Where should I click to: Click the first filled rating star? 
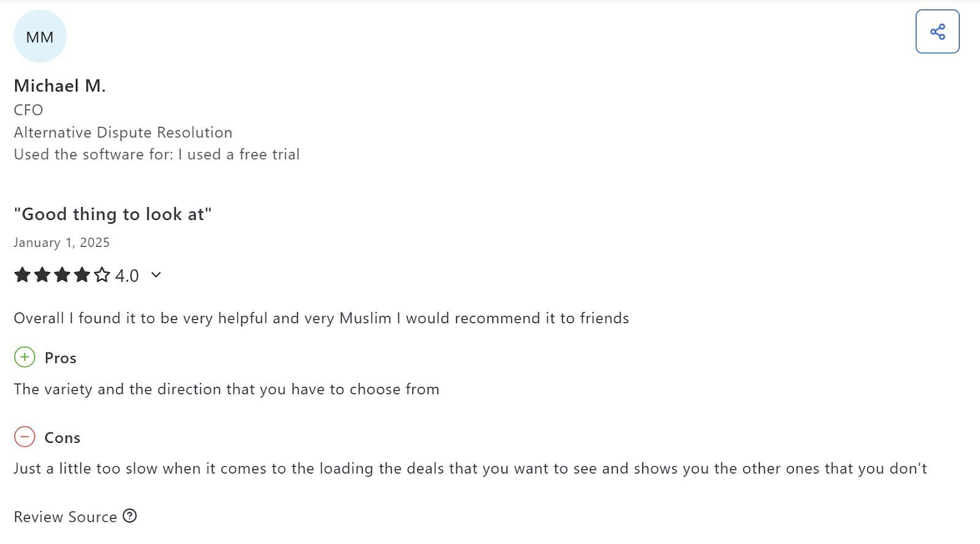[23, 275]
